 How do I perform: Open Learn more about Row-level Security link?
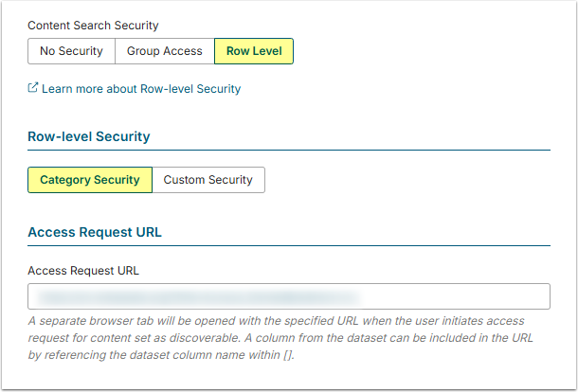pyautogui.click(x=141, y=89)
